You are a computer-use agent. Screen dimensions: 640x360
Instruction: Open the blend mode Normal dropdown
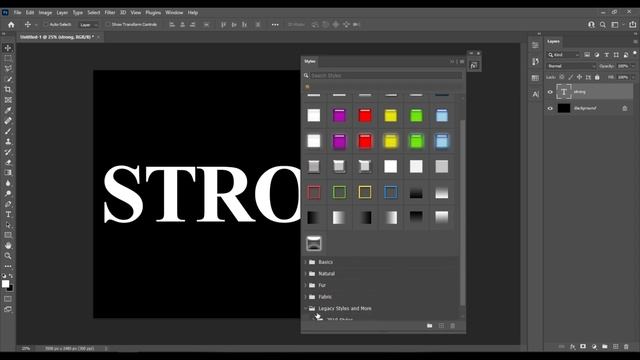[571, 66]
